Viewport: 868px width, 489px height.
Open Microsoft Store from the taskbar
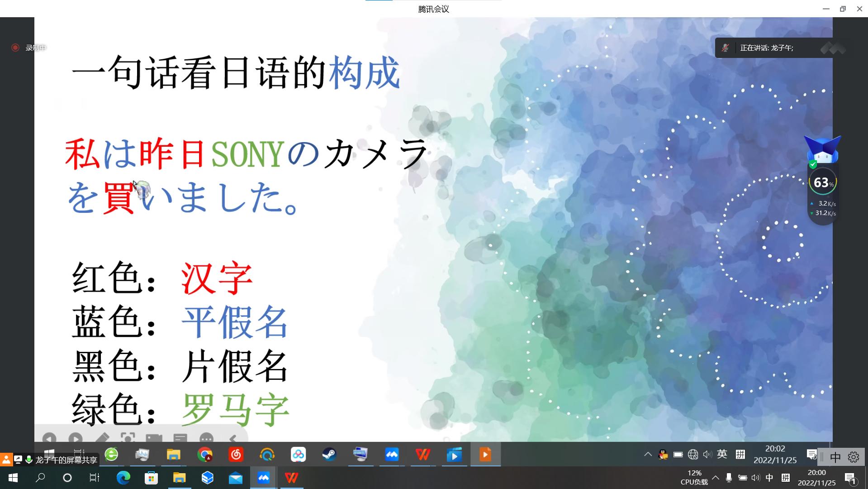[x=151, y=478]
